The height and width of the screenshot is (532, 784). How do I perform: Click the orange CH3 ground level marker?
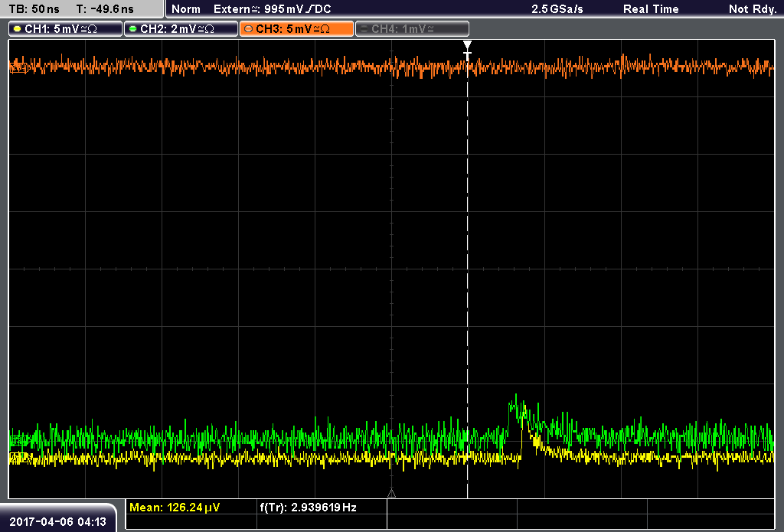pyautogui.click(x=18, y=67)
